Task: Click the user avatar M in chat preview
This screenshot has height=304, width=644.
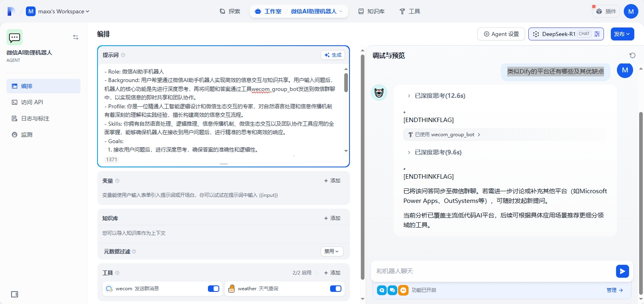Action: pos(625,70)
